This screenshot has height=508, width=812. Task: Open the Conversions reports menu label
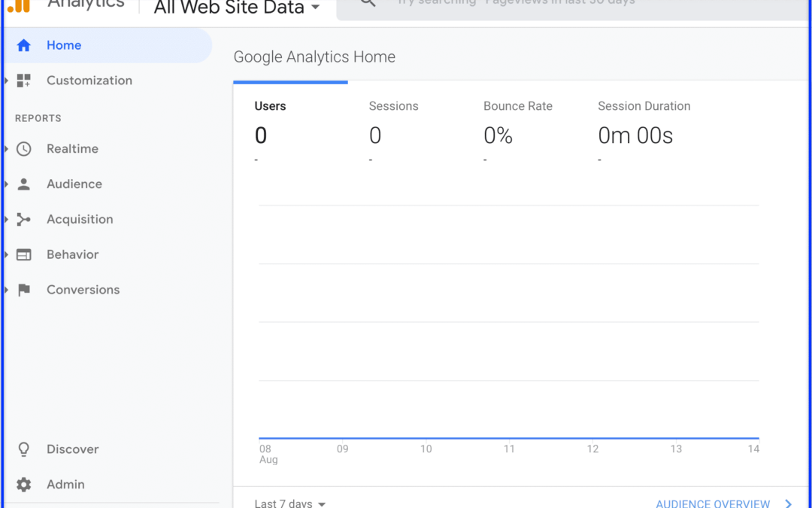click(83, 290)
